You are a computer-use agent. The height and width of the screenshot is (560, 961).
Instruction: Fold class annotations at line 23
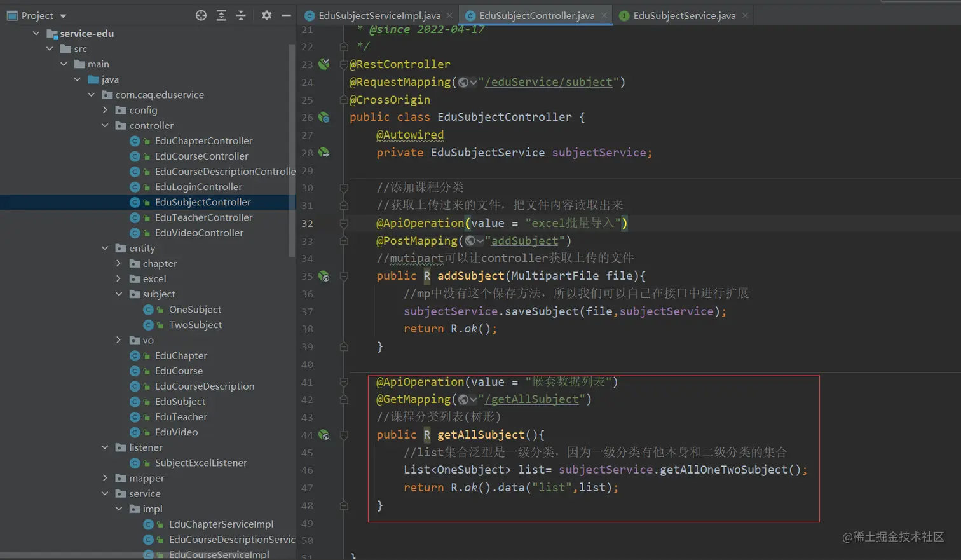[344, 64]
